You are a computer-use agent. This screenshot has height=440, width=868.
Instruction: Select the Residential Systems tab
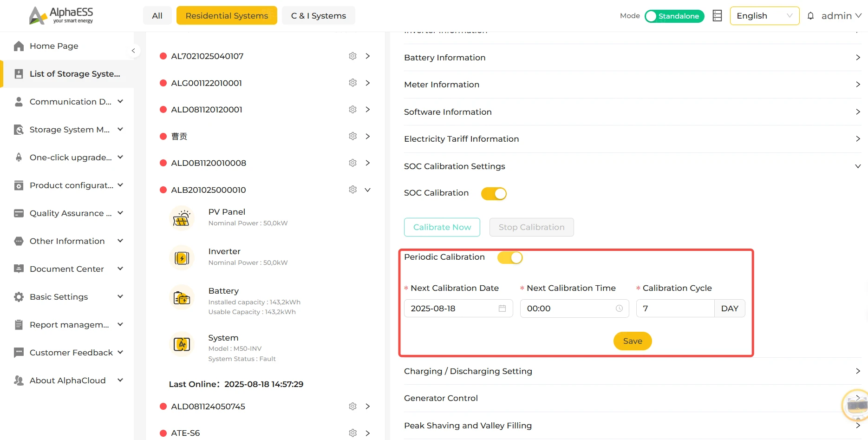(227, 15)
